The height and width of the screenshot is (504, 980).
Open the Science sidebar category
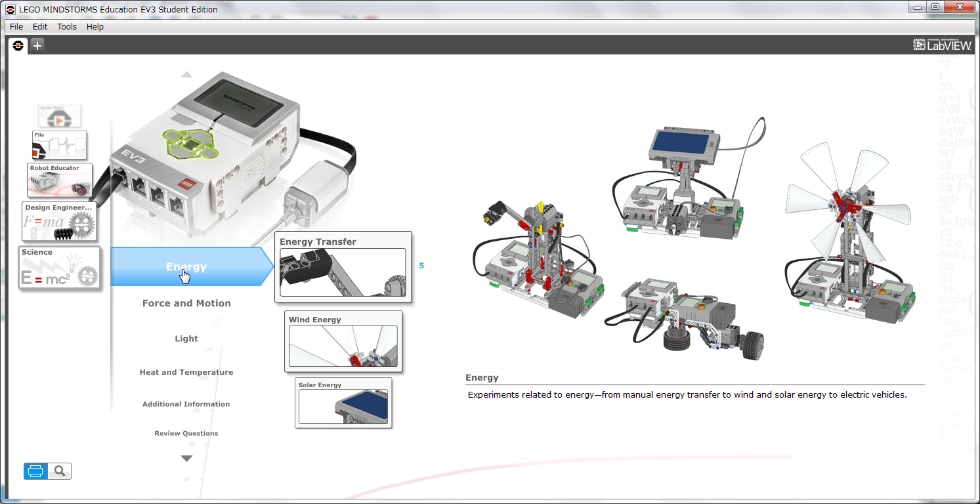coord(60,267)
